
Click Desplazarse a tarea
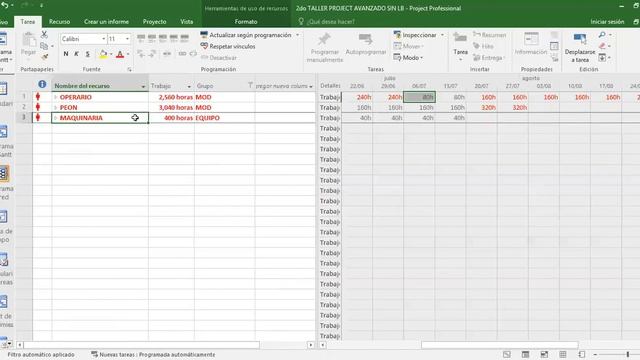point(580,48)
